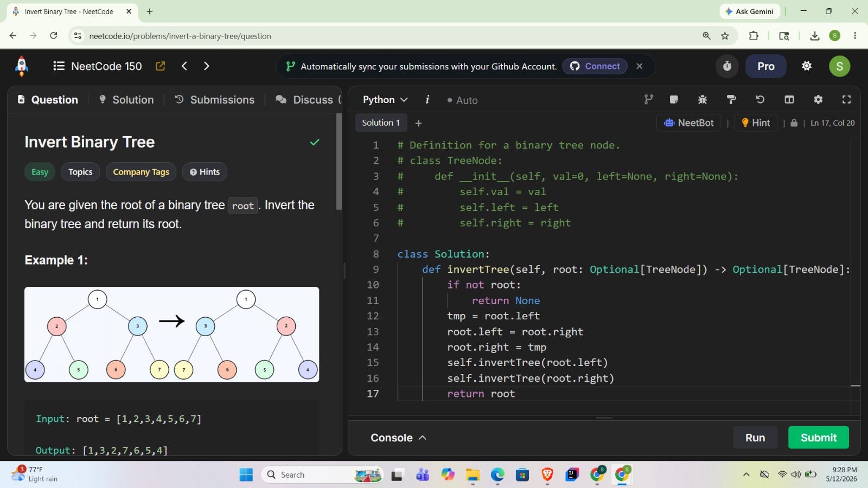The image size is (868, 488).
Task: Expand the Company Tags
Action: pyautogui.click(x=141, y=172)
